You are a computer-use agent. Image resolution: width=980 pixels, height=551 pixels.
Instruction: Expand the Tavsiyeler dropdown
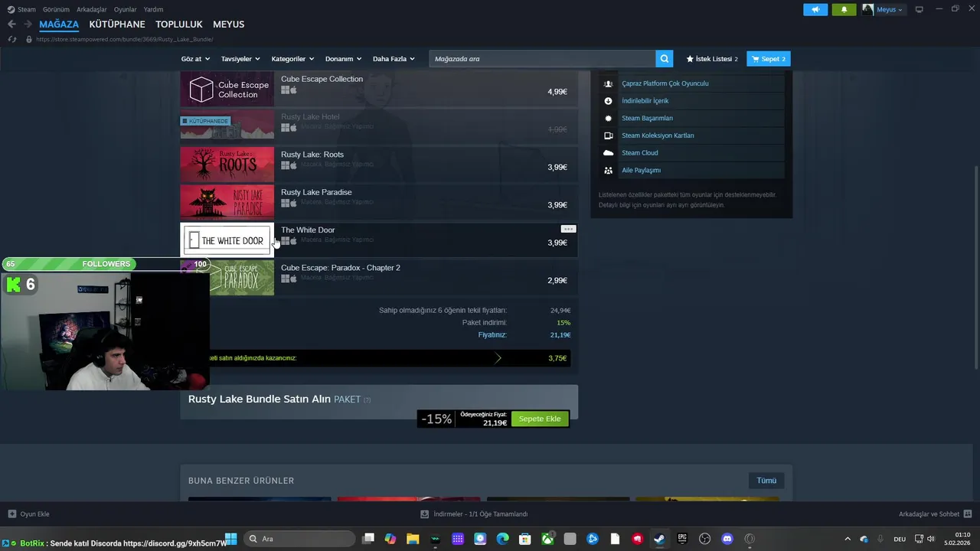tap(240, 59)
